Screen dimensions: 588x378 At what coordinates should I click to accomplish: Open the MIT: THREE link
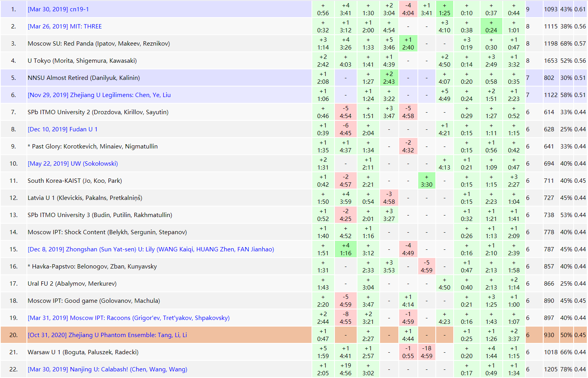pyautogui.click(x=65, y=26)
